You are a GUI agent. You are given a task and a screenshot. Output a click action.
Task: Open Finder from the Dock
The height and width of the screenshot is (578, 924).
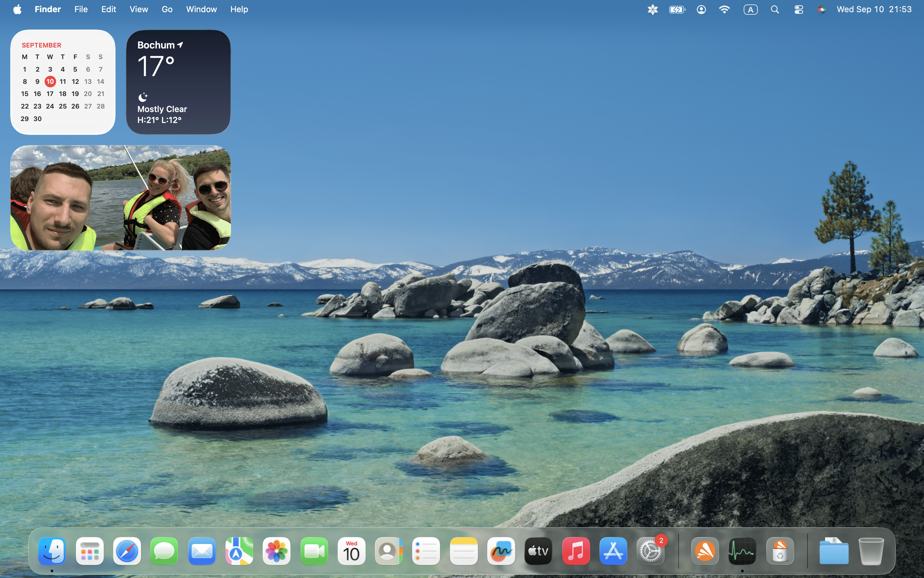(52, 551)
